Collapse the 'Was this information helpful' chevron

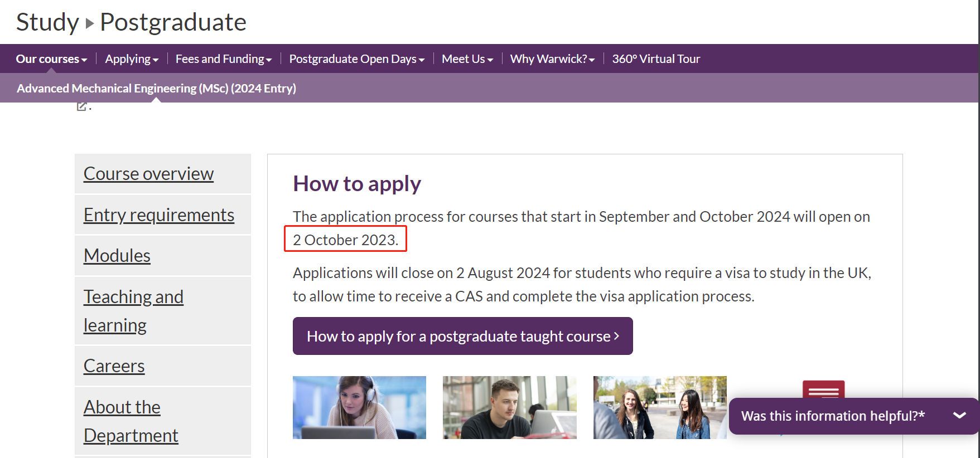(x=959, y=416)
